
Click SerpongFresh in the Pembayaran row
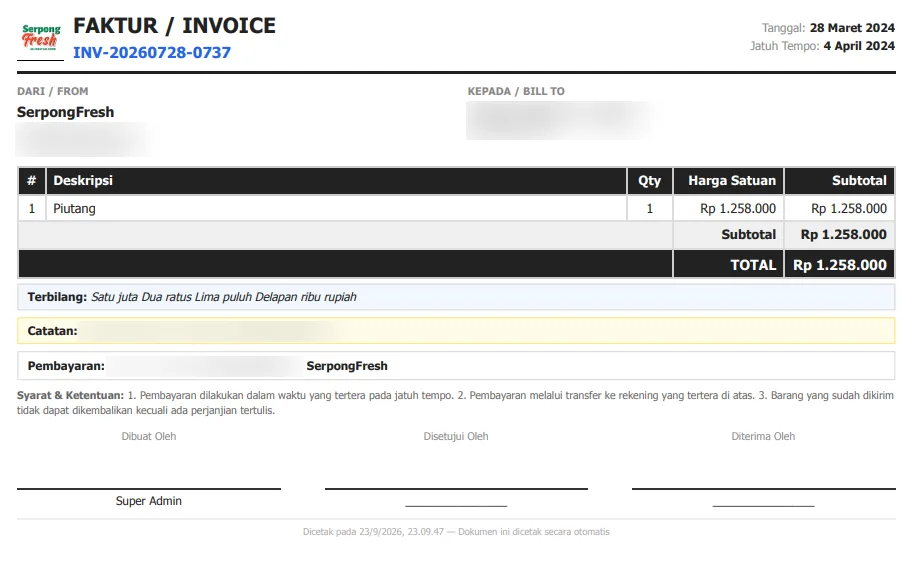[347, 366]
